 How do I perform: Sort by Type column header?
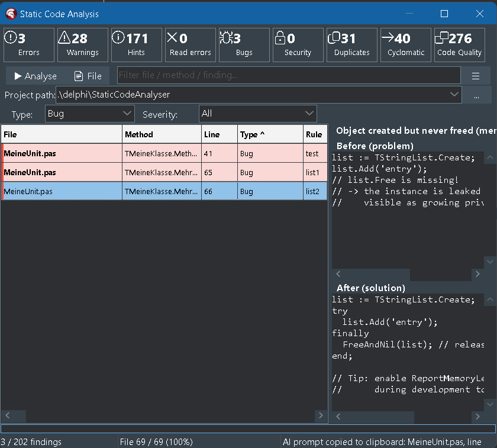point(270,134)
